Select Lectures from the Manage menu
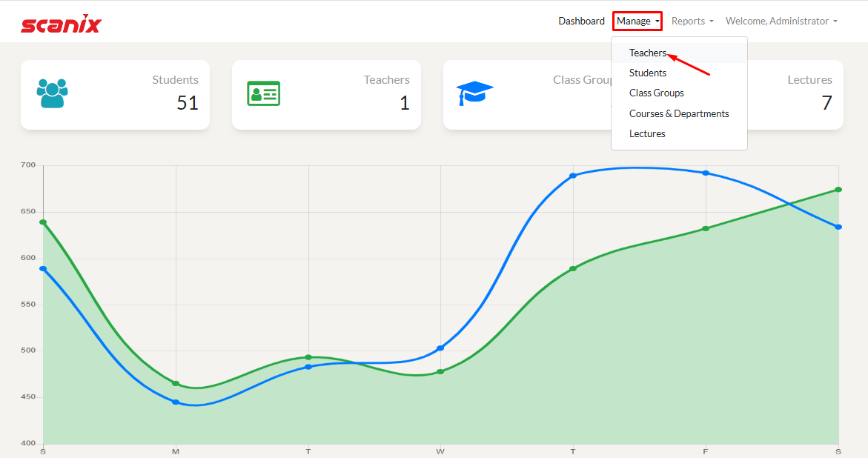 coord(647,134)
